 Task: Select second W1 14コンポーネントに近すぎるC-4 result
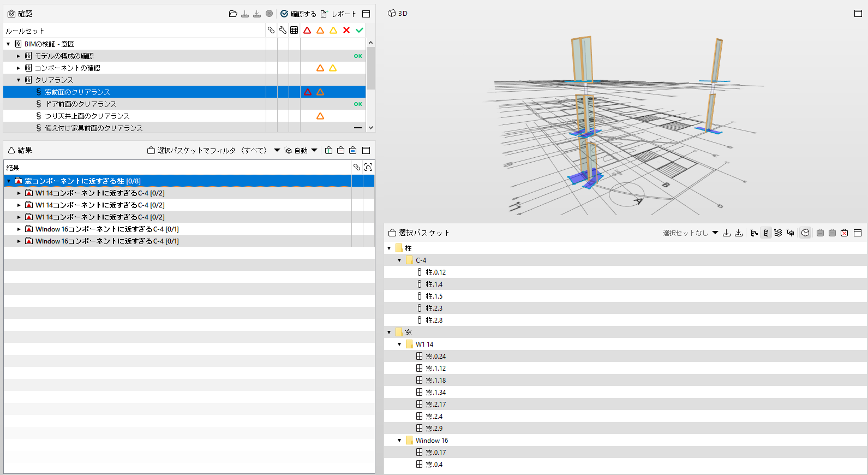pyautogui.click(x=189, y=205)
